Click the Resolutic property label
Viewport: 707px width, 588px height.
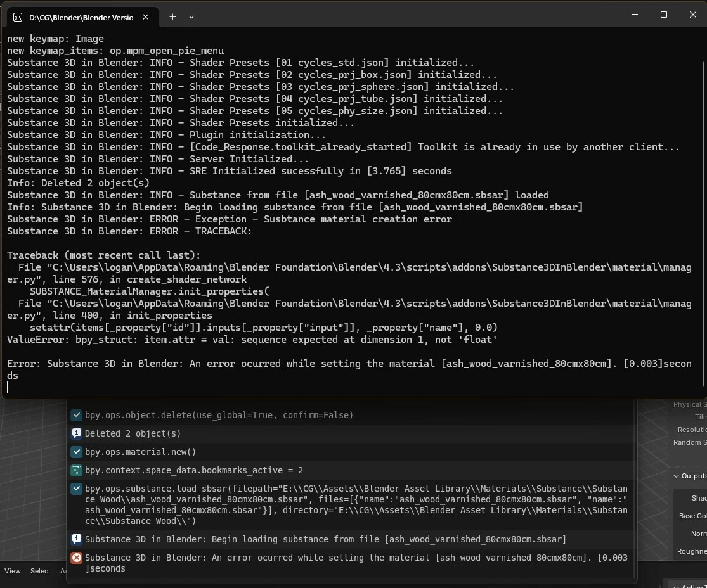point(692,430)
